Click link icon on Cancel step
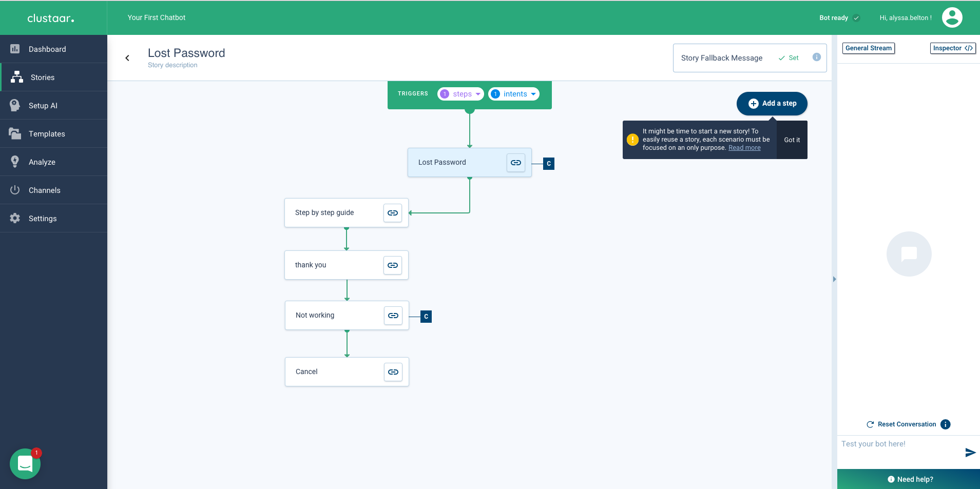The width and height of the screenshot is (980, 489). (x=393, y=372)
